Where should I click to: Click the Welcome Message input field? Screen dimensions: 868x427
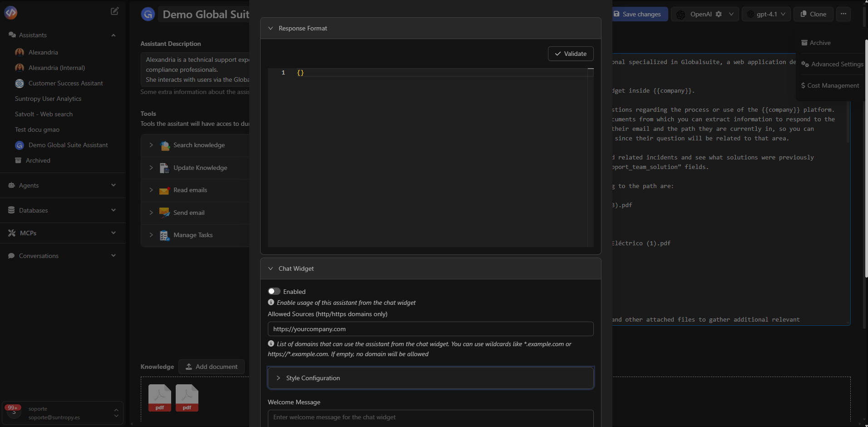click(x=430, y=417)
